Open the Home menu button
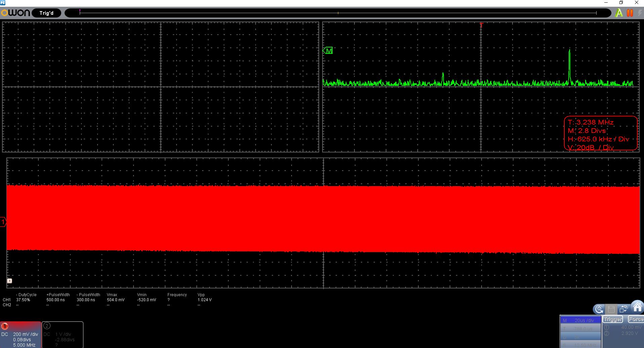The height and width of the screenshot is (348, 644). coord(637,307)
